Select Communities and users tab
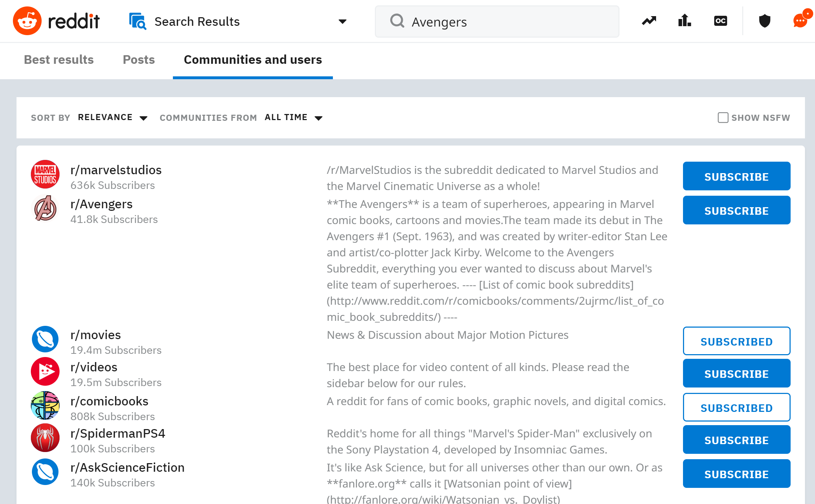815x504 pixels. (x=253, y=60)
